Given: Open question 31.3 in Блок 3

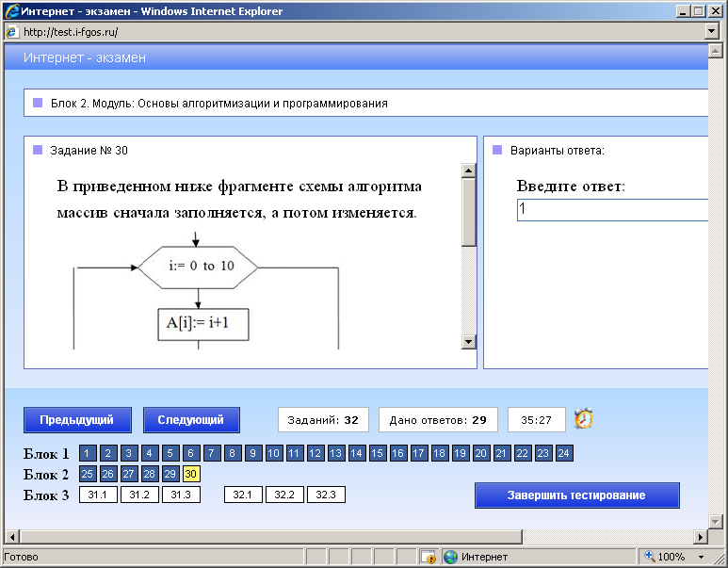Looking at the screenshot, I should click(181, 495).
